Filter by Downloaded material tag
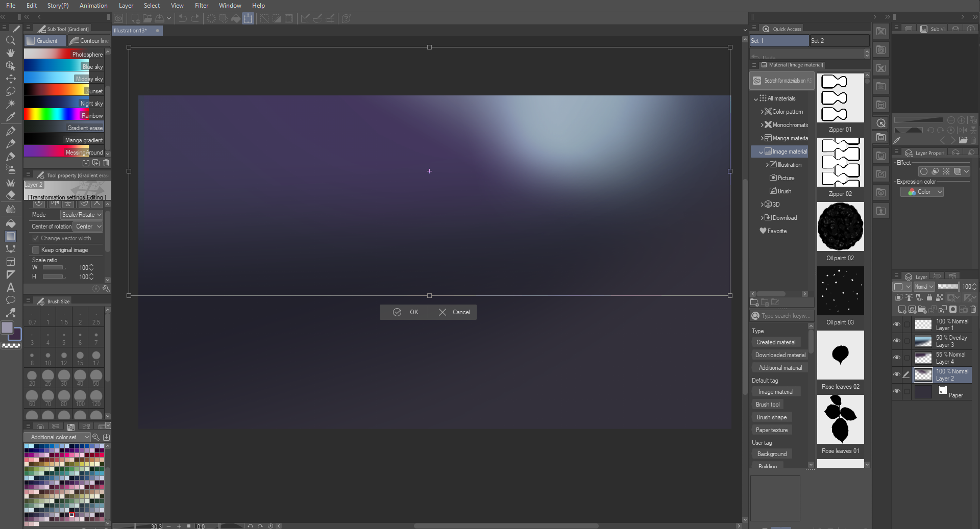980x529 pixels. [780, 355]
